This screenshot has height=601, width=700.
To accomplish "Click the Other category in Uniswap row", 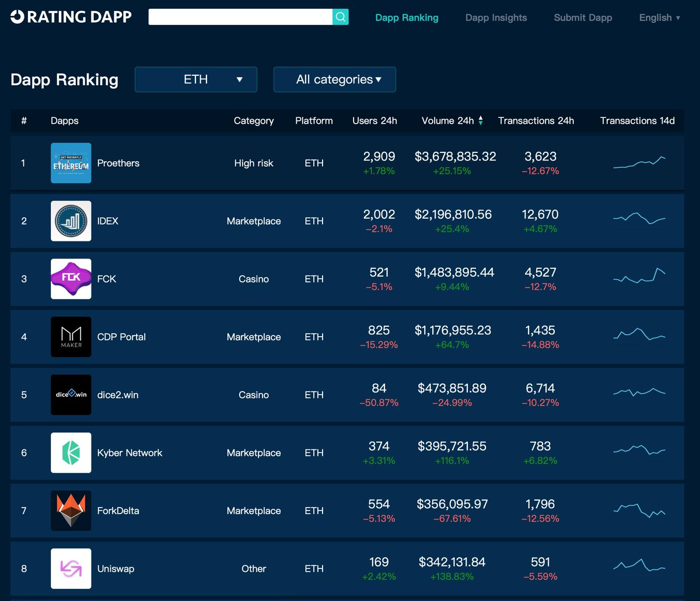I will coord(254,568).
